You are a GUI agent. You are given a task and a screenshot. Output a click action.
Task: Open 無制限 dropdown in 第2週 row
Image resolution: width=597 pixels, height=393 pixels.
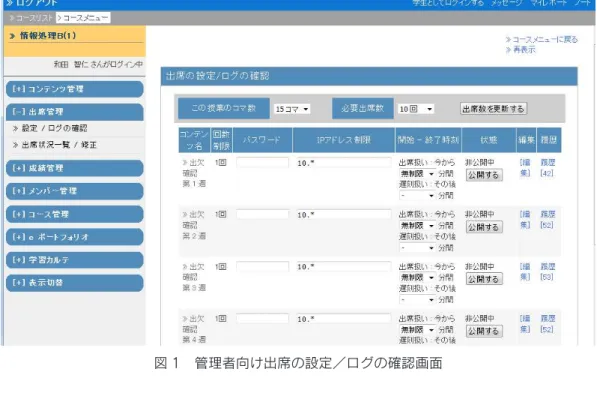[x=417, y=225]
